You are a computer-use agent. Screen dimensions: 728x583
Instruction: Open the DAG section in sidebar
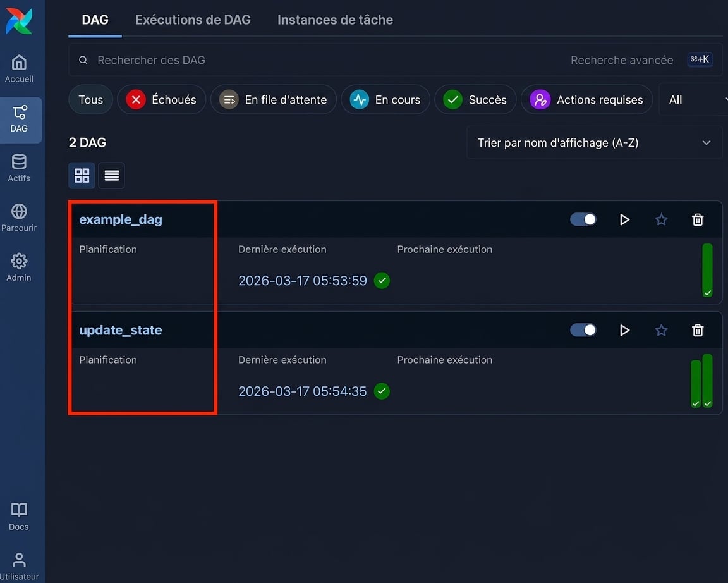(20, 119)
